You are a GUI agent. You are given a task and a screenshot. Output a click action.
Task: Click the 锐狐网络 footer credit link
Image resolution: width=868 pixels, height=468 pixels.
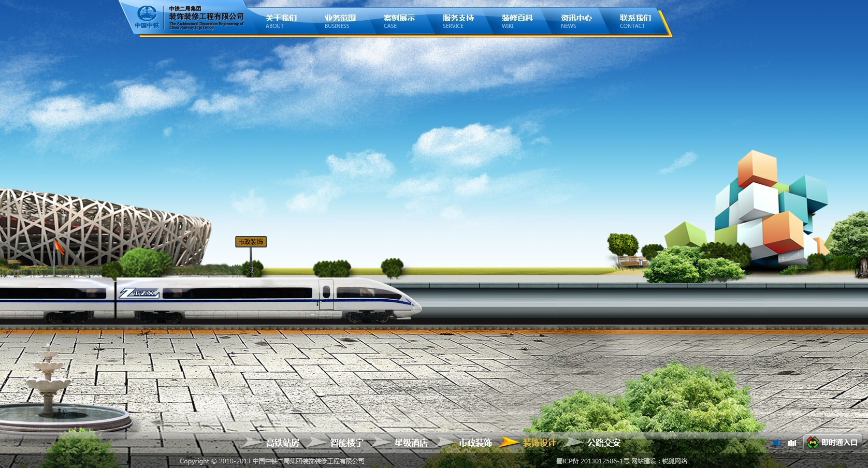(675, 461)
